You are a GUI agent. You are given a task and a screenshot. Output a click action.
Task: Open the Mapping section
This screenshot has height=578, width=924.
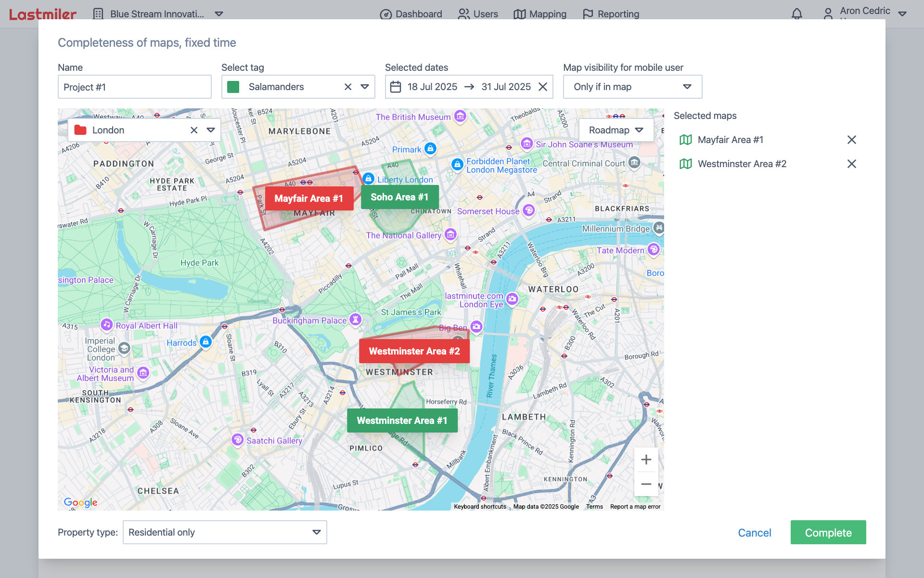540,14
